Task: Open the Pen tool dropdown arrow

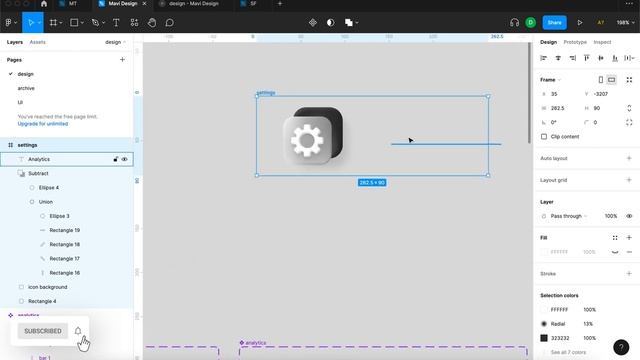Action: [x=104, y=22]
